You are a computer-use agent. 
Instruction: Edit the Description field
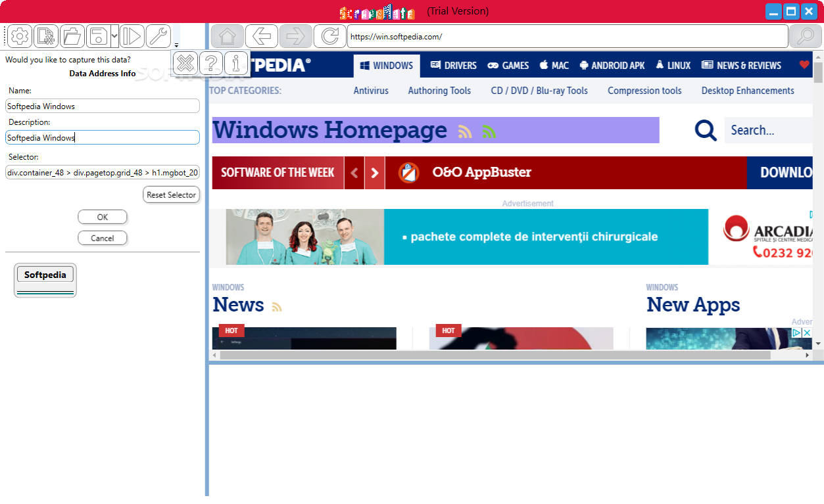coord(103,137)
